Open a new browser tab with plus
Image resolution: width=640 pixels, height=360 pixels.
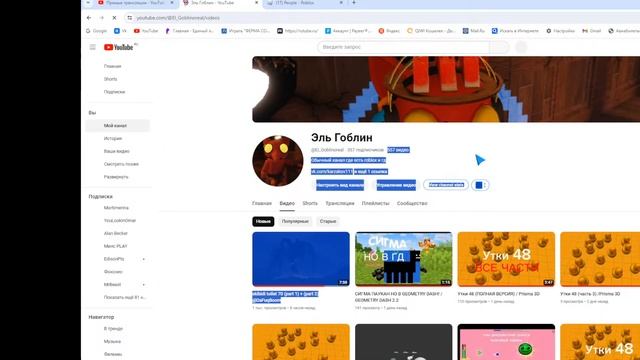point(354,2)
